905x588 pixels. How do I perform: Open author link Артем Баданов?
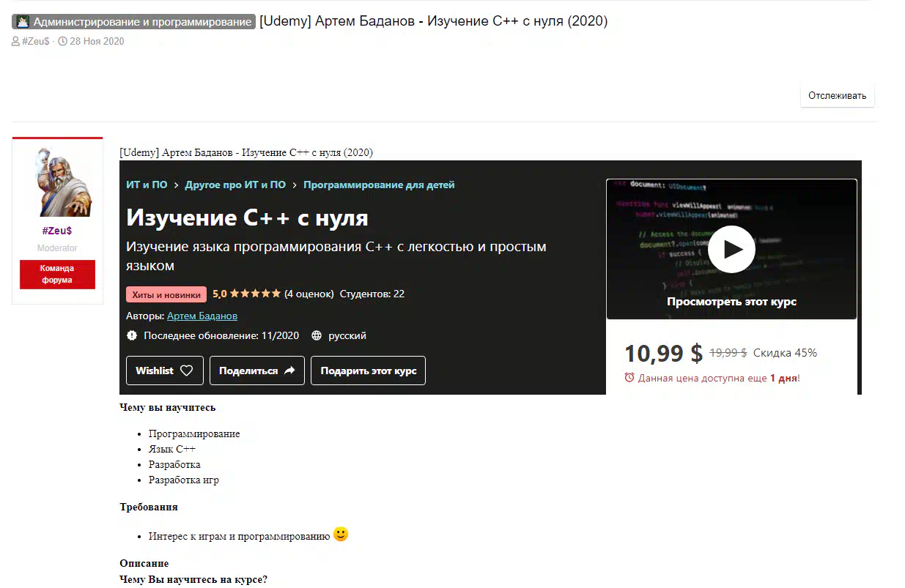(x=202, y=316)
